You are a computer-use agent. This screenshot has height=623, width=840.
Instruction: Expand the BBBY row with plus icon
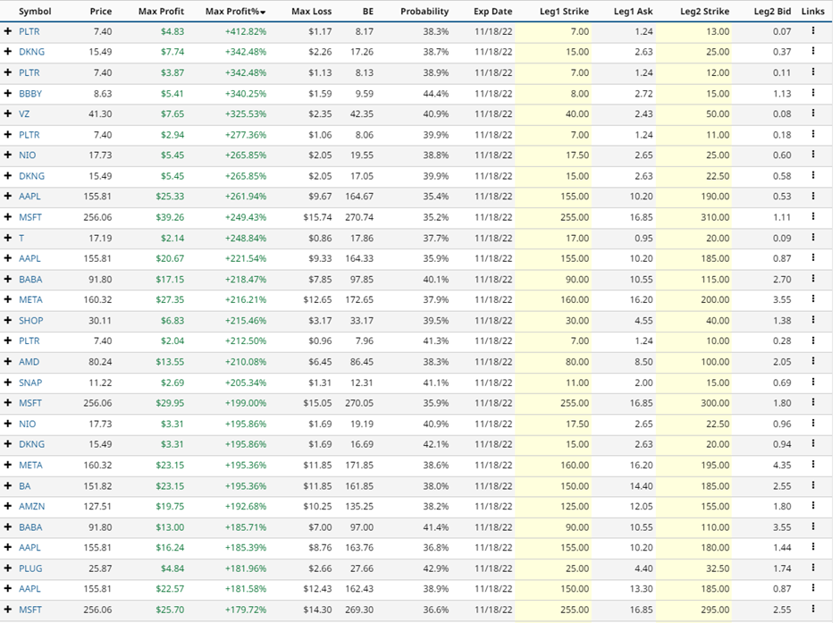point(7,93)
